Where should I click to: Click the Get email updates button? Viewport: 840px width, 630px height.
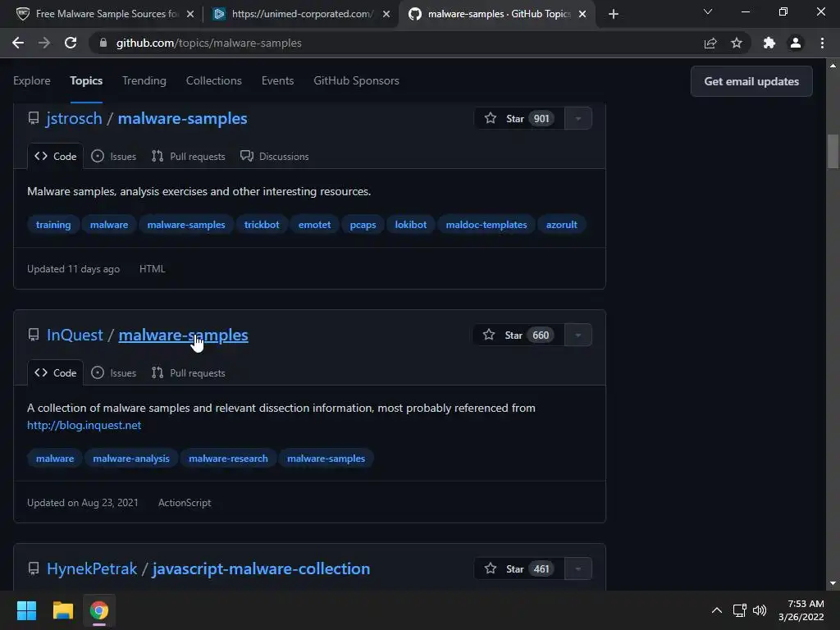click(751, 81)
